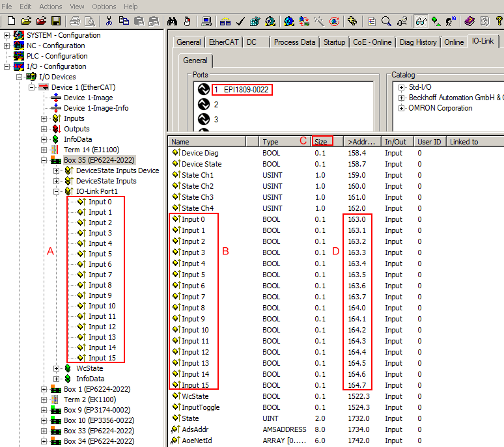504x447 pixels.
Task: Click the Generate Mappings icon
Action: (x=225, y=21)
